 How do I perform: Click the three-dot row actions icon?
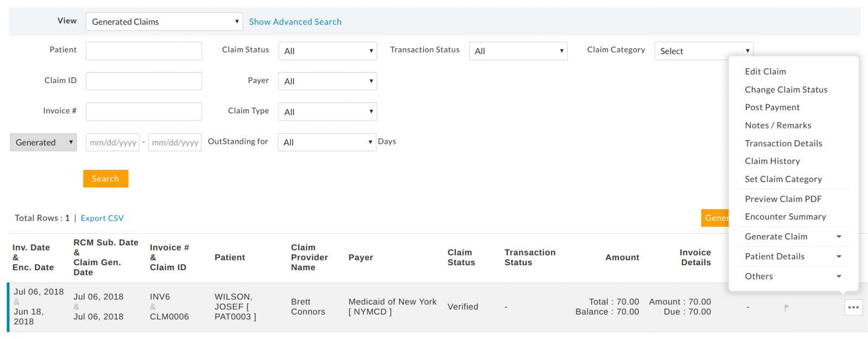(x=853, y=308)
